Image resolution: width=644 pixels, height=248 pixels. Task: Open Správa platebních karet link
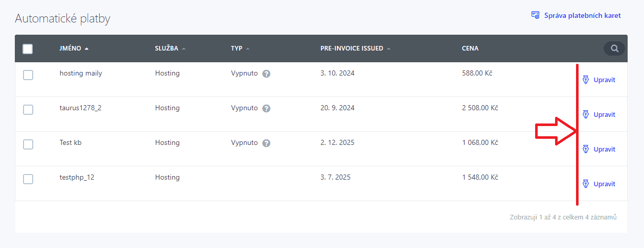point(582,15)
